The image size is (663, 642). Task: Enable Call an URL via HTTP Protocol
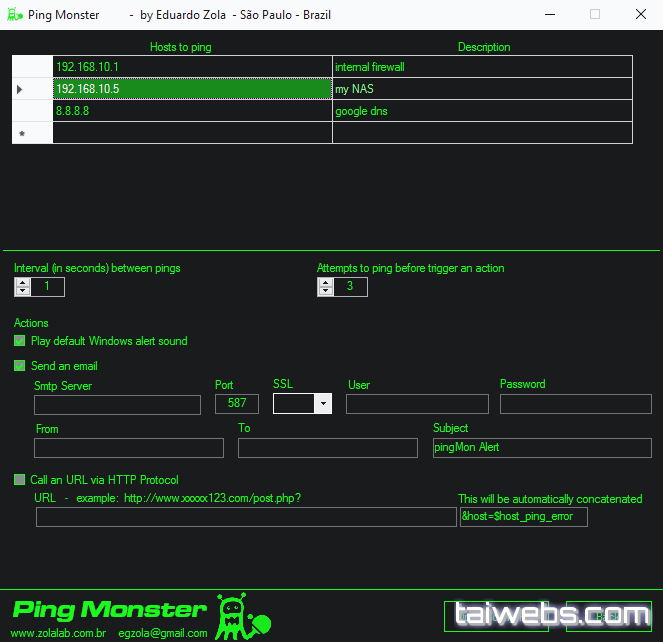(x=20, y=480)
